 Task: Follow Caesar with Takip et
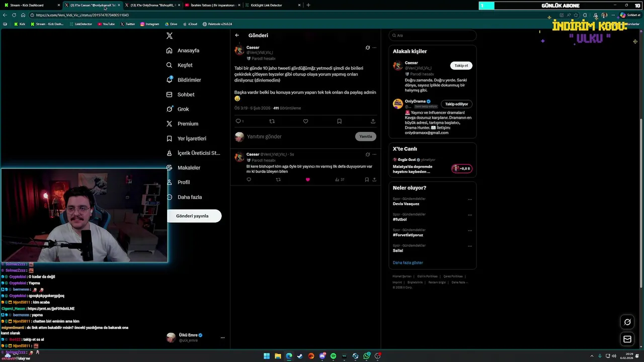pyautogui.click(x=461, y=65)
